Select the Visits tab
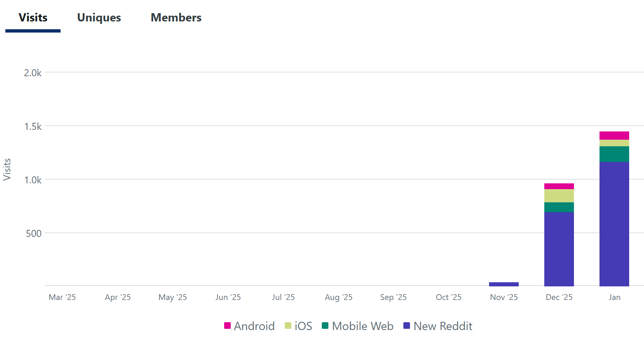Image resolution: width=644 pixels, height=342 pixels. 33,17
